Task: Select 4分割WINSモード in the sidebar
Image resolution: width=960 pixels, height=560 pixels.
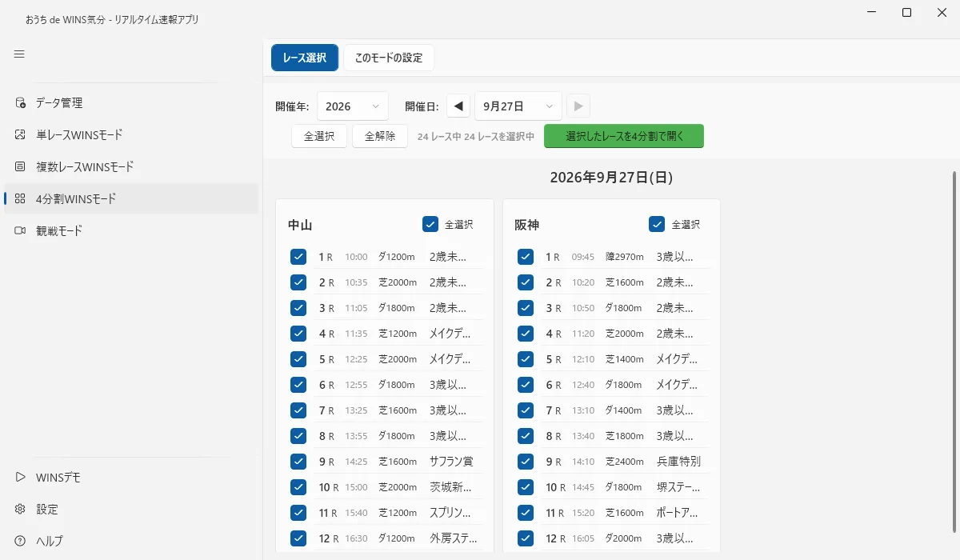Action: [x=131, y=199]
